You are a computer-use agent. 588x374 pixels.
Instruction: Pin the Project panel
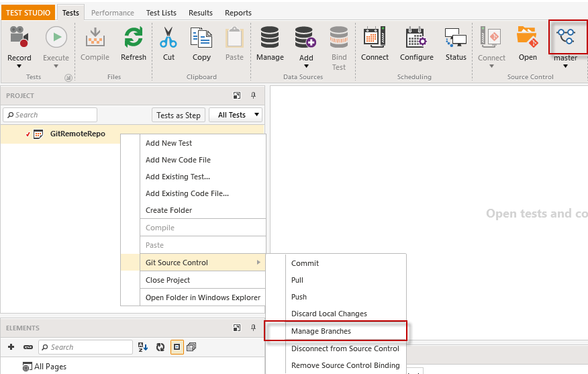254,95
